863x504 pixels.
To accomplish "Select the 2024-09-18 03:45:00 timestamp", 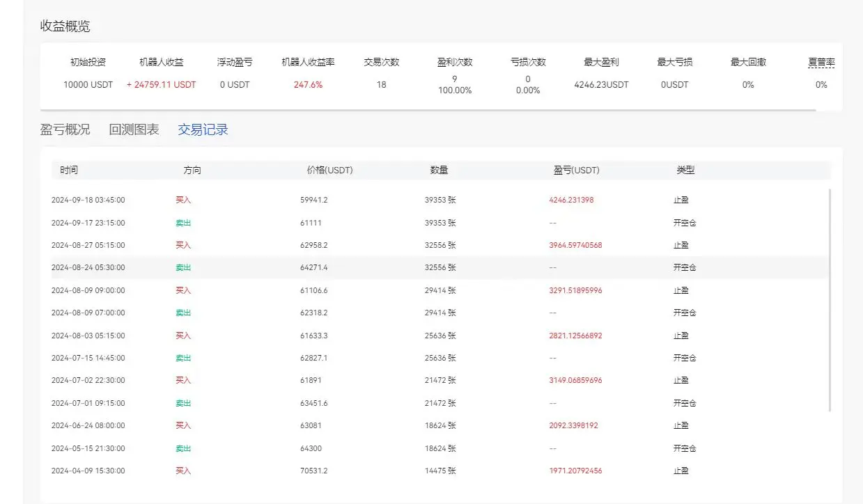I will click(x=88, y=200).
